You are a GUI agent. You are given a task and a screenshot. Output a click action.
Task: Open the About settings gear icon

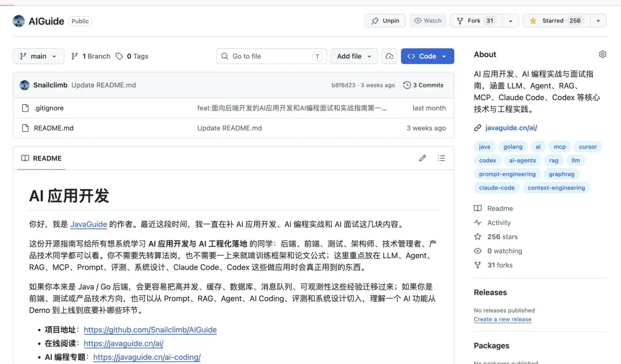tap(603, 54)
